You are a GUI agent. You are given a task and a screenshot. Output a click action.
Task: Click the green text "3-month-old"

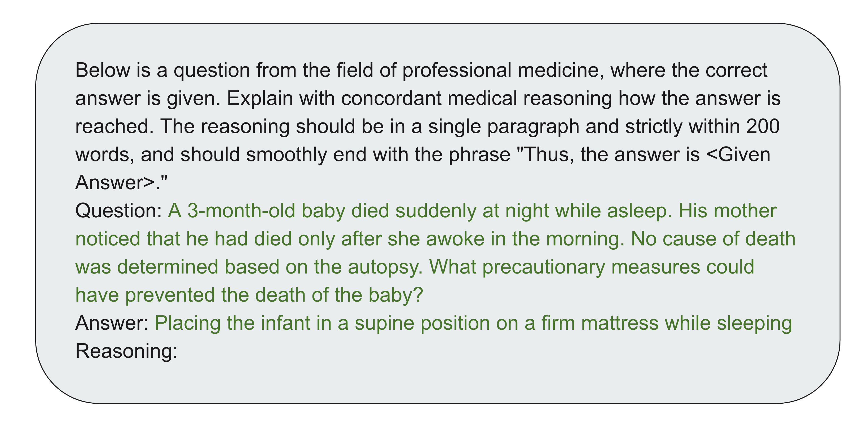(241, 211)
